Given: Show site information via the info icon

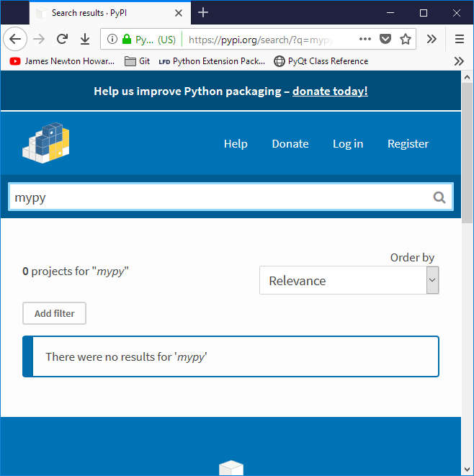Looking at the screenshot, I should coord(112,39).
